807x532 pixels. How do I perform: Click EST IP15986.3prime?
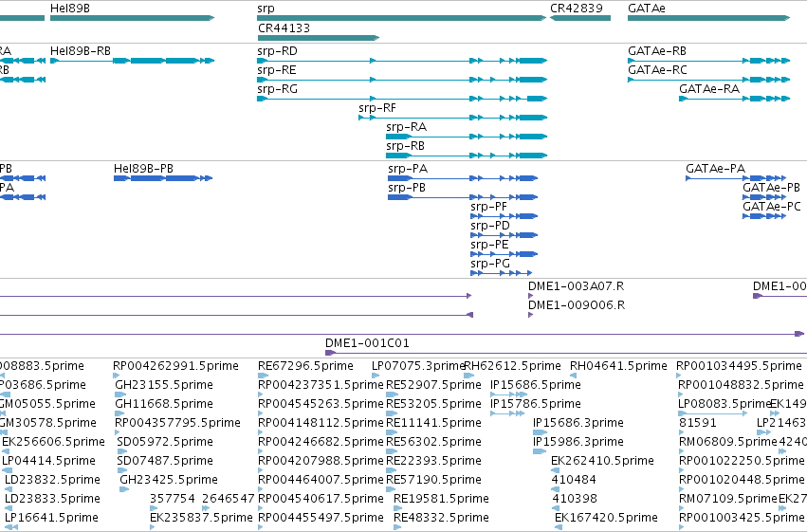578,443
